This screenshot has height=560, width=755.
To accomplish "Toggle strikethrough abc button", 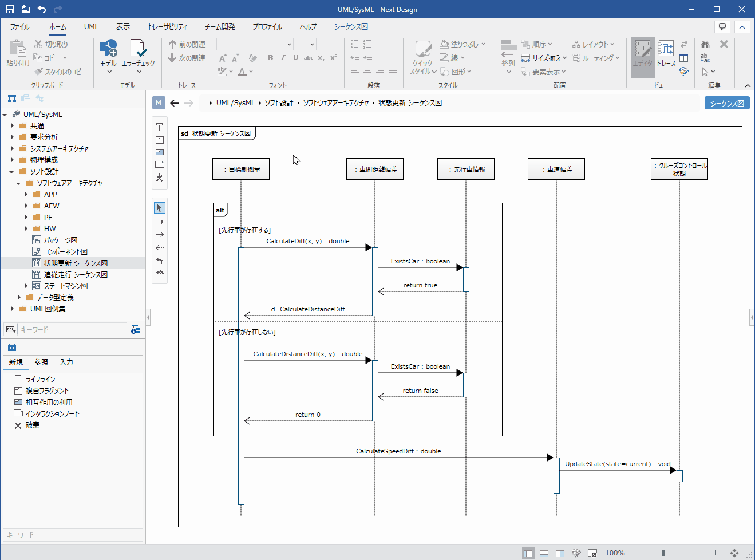I will pos(309,58).
